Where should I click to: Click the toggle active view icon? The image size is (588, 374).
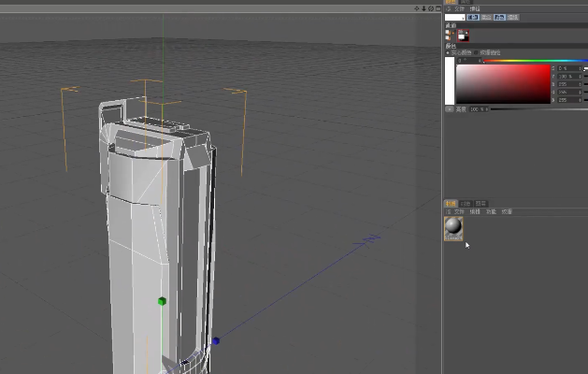click(437, 7)
